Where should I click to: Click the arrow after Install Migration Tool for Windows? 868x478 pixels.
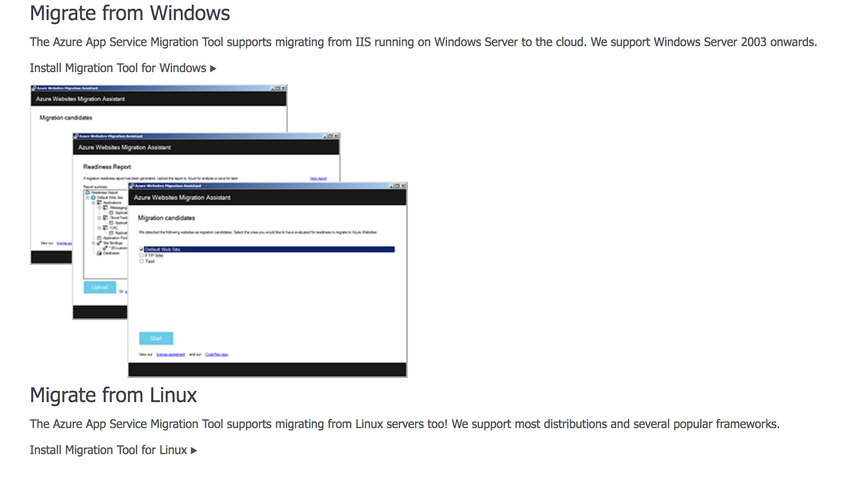(x=213, y=68)
